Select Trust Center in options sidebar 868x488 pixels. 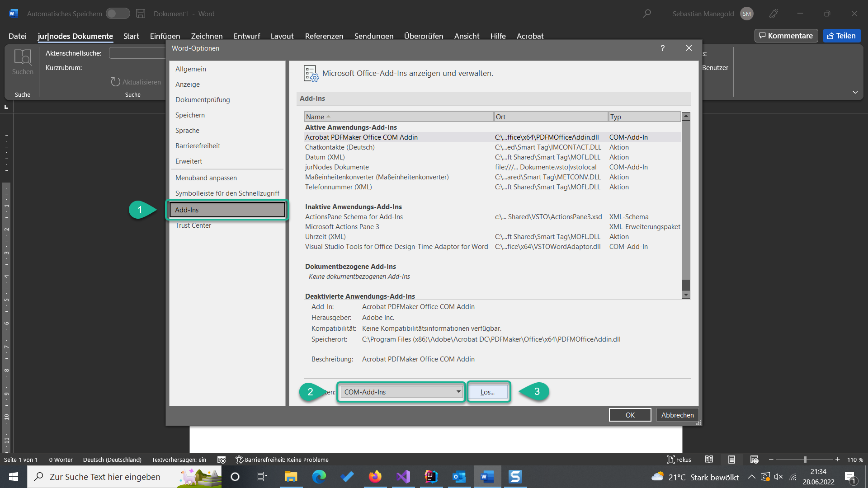[x=193, y=225]
